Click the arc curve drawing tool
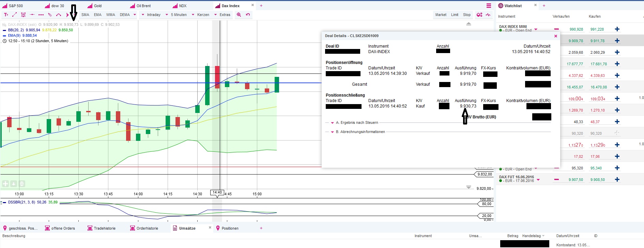This screenshot has height=248, width=644. click(x=59, y=15)
